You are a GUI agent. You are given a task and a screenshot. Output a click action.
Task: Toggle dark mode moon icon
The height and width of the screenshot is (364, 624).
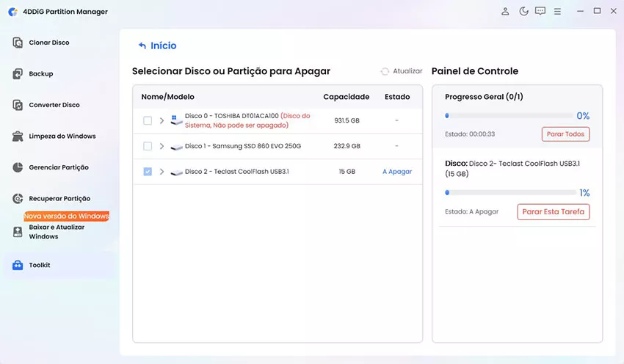[x=523, y=11]
